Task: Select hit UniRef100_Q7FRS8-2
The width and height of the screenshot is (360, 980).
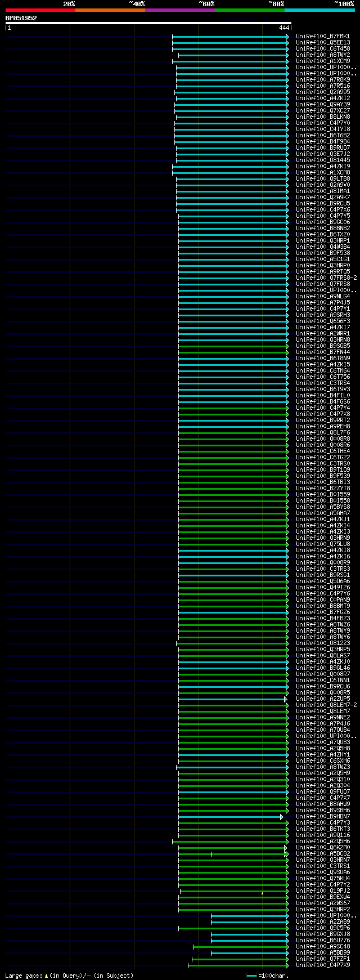Action: click(326, 278)
